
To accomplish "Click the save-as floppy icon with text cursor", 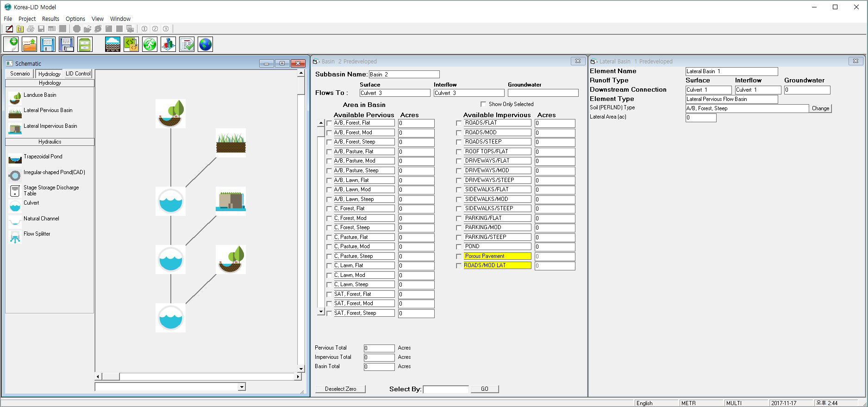I will click(66, 44).
